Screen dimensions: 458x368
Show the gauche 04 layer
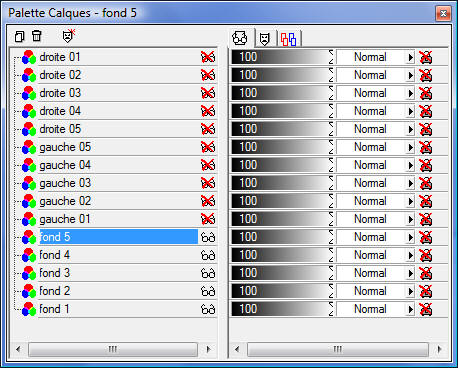208,165
